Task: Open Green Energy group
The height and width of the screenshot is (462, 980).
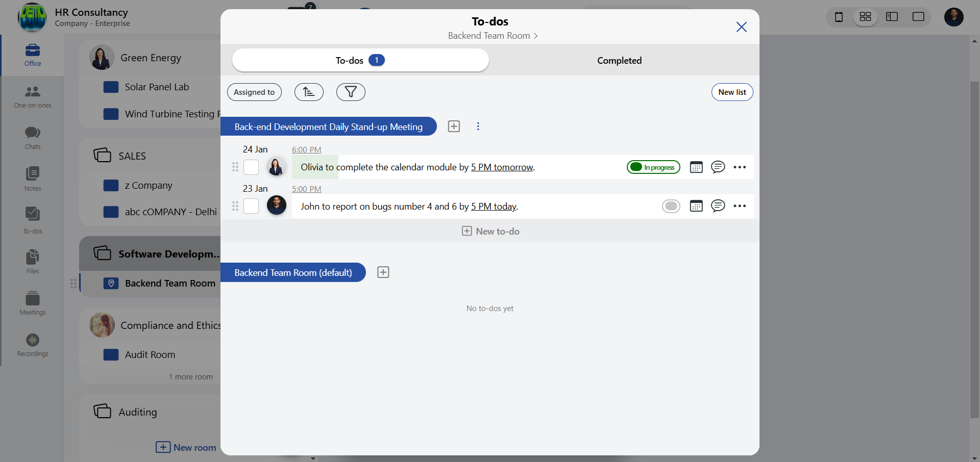Action: 151,58
